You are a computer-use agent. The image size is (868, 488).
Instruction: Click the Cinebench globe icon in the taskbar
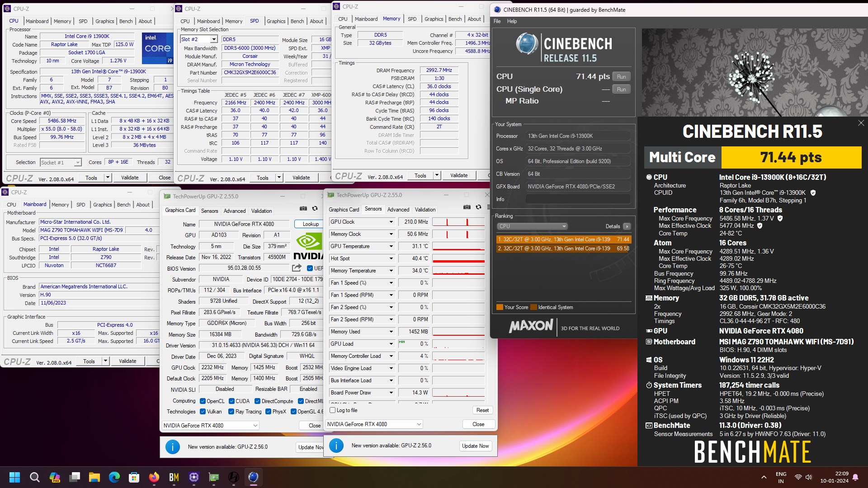253,477
